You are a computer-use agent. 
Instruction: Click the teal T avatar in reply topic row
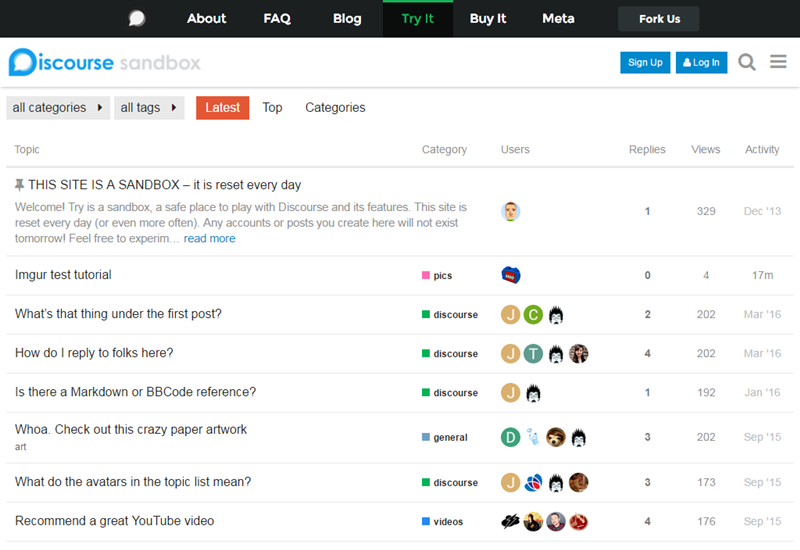[533, 354]
